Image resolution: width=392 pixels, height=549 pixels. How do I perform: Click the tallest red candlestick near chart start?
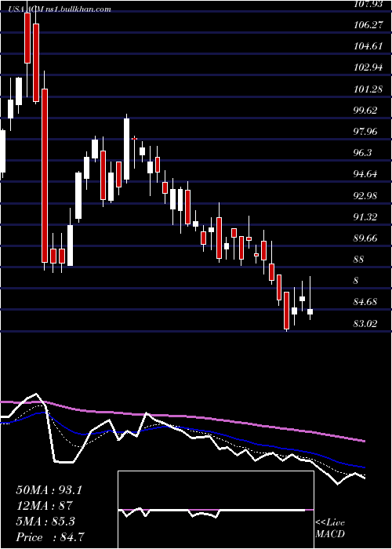tap(45, 176)
